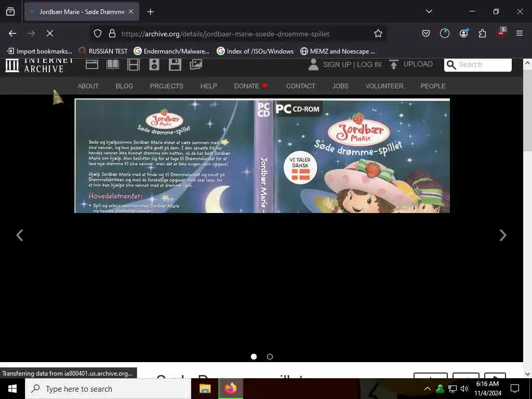Open the uBlock extension icon with badge

[501, 33]
